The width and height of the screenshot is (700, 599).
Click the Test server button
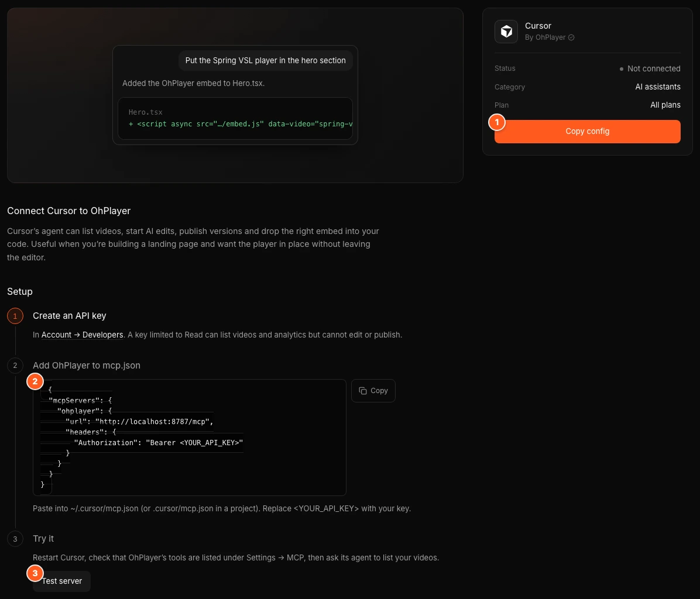61,581
